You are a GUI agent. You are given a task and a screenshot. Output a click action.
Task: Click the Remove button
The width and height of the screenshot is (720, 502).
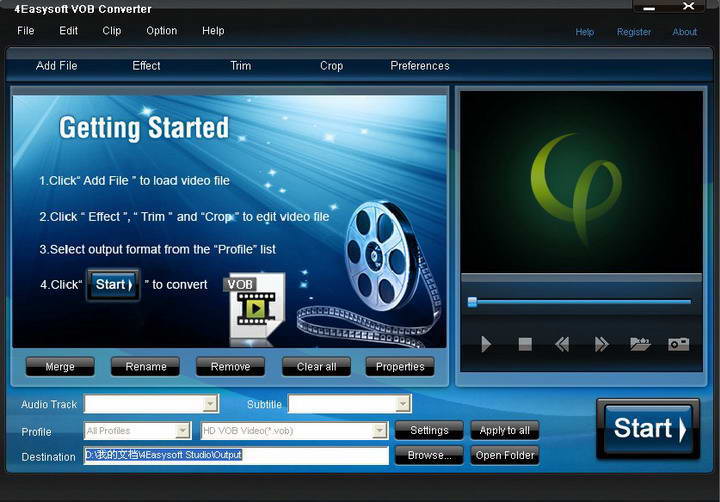(x=231, y=367)
